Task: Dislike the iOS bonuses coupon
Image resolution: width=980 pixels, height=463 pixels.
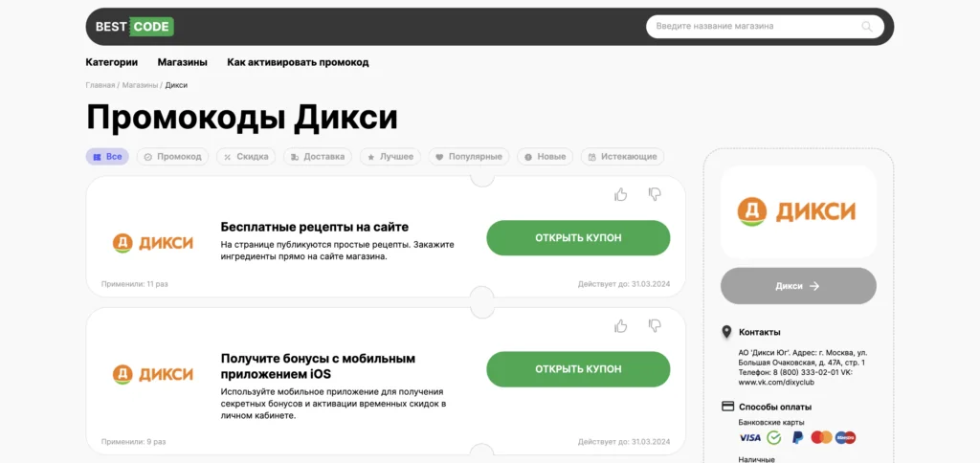Action: tap(655, 325)
